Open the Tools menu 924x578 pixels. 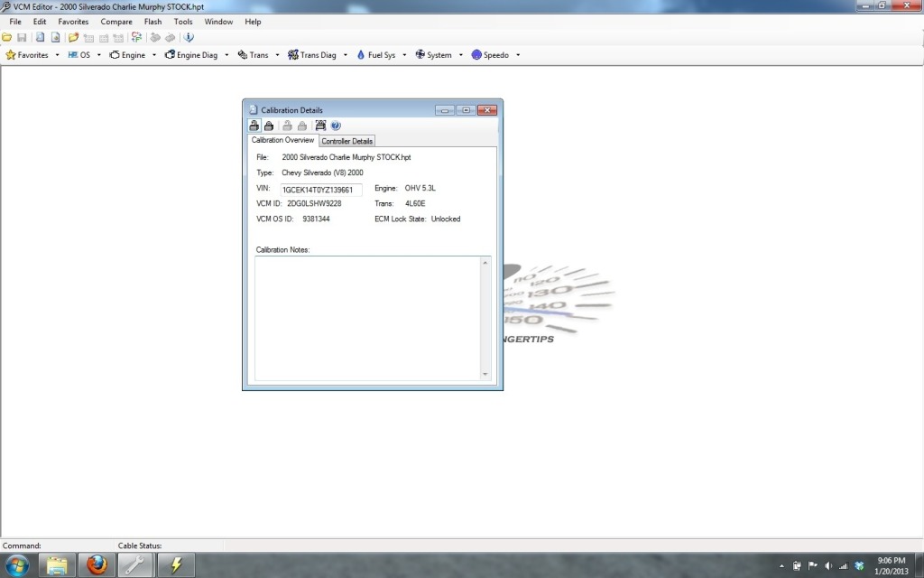click(182, 22)
